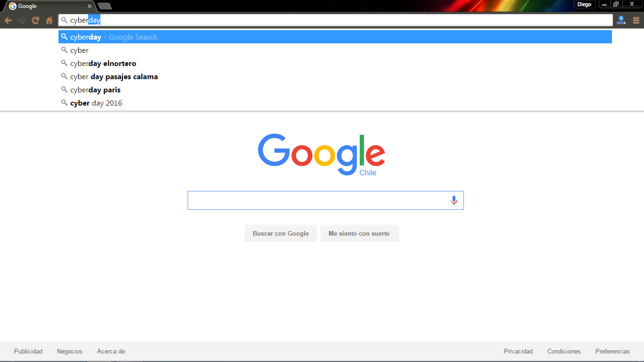This screenshot has width=644, height=362.
Task: Click Me siento con suerte button
Action: (360, 233)
